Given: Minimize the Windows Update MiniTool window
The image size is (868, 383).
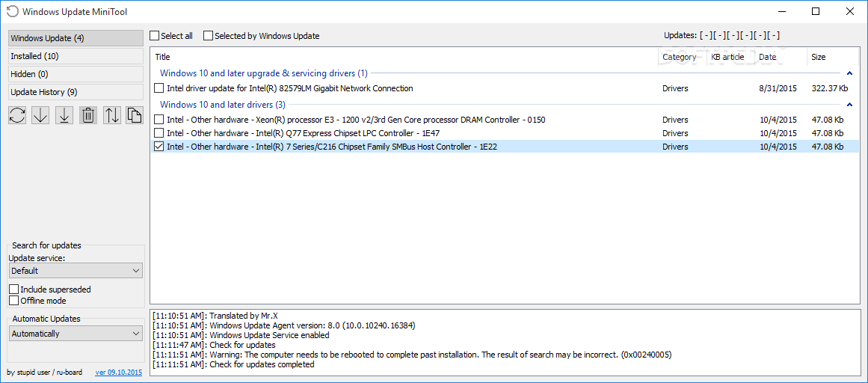Looking at the screenshot, I should [x=783, y=11].
